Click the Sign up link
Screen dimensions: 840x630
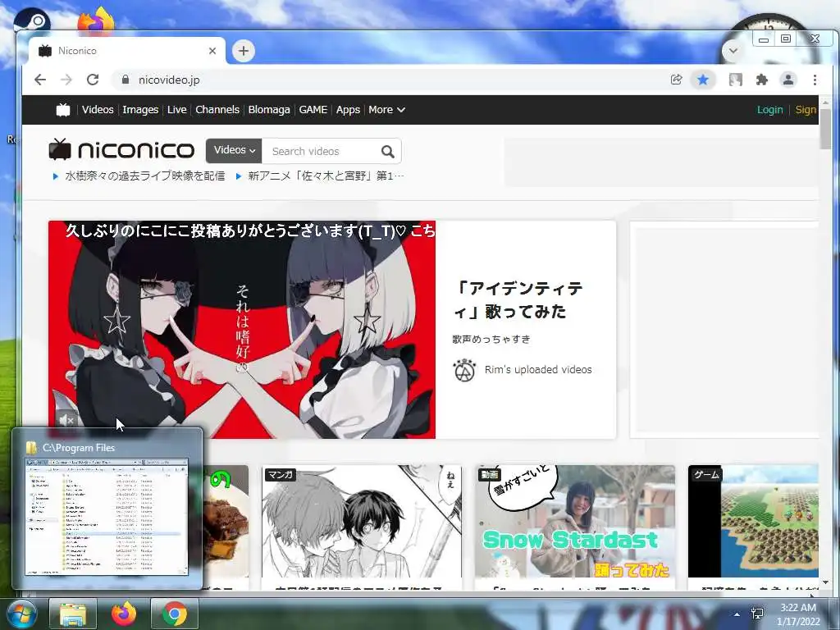point(806,110)
